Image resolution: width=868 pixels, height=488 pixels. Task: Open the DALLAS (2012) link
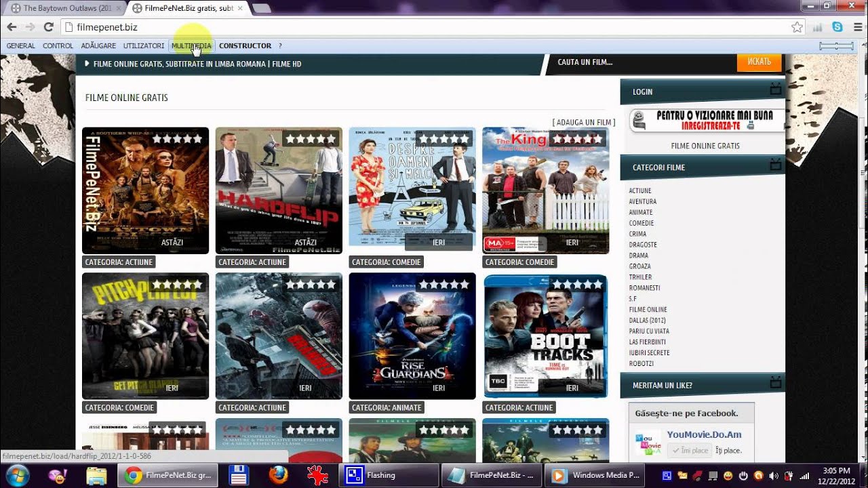tap(648, 321)
